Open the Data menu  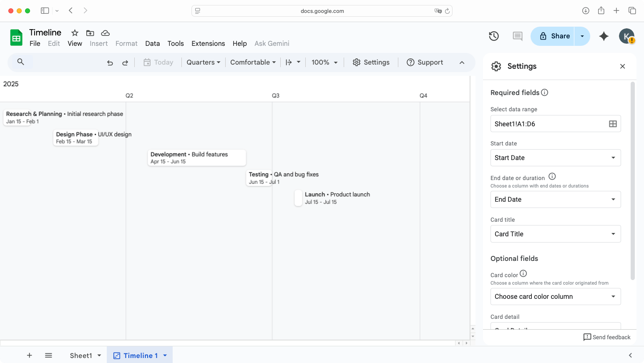tap(153, 43)
